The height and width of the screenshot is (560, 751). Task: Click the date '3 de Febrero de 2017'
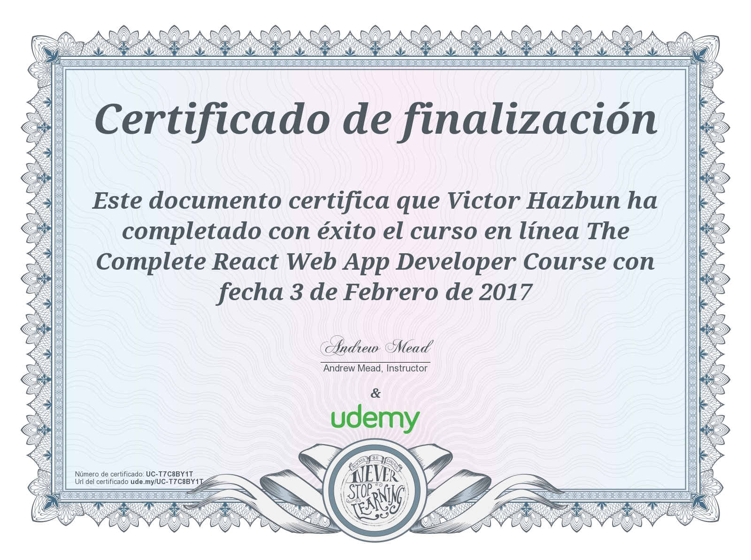click(411, 292)
